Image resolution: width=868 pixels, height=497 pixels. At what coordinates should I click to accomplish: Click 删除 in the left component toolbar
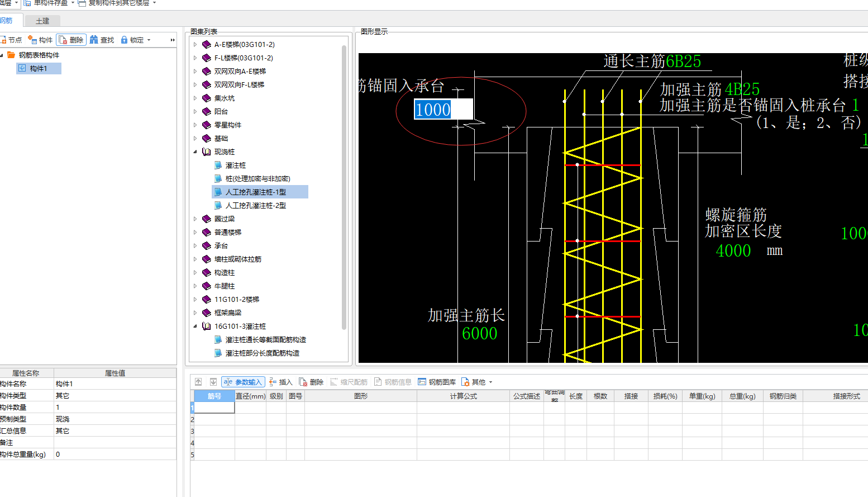point(71,40)
